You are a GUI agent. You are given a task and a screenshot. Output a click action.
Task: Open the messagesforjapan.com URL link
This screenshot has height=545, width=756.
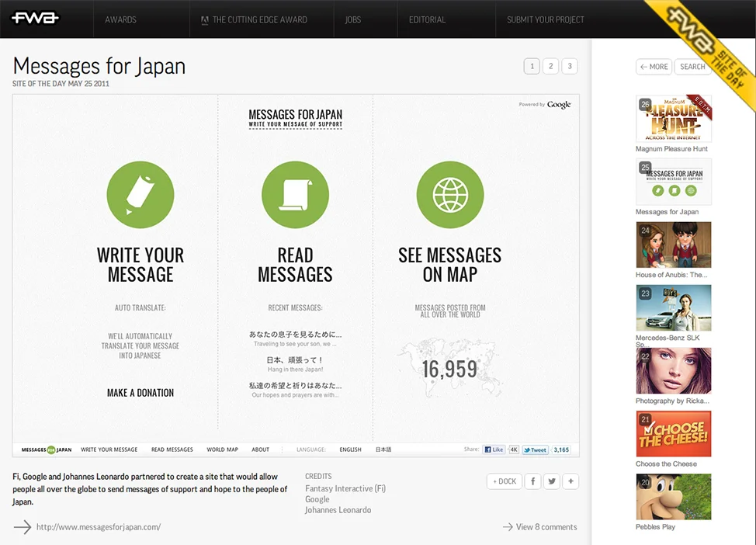tap(99, 527)
